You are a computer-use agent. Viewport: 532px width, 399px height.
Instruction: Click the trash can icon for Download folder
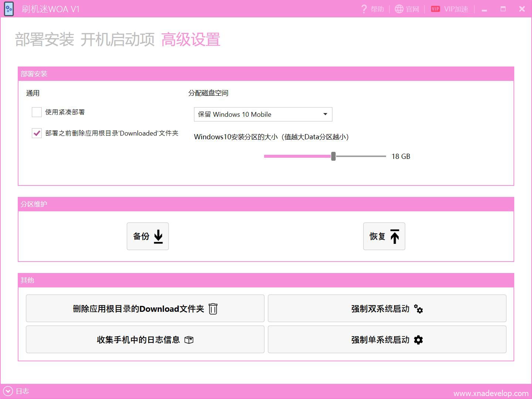point(213,309)
